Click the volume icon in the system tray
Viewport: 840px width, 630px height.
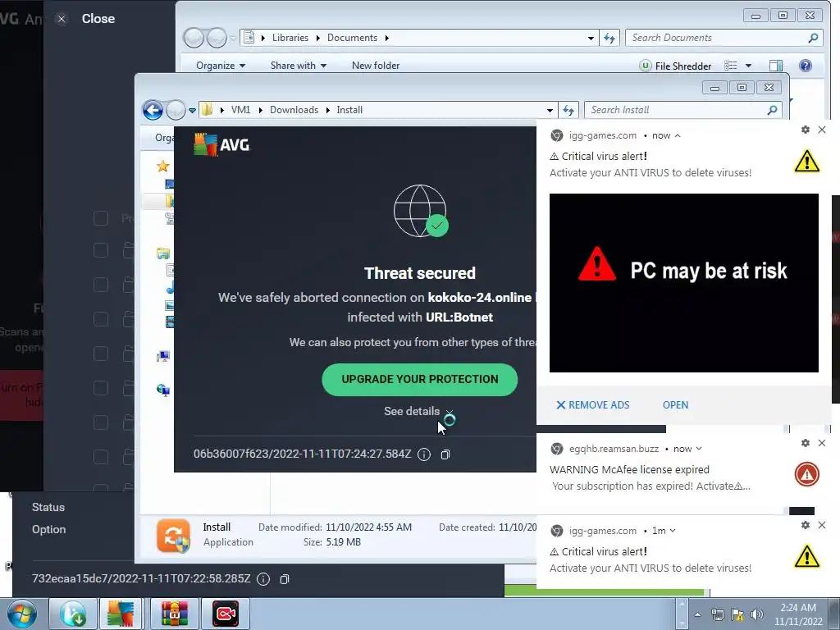pos(756,614)
